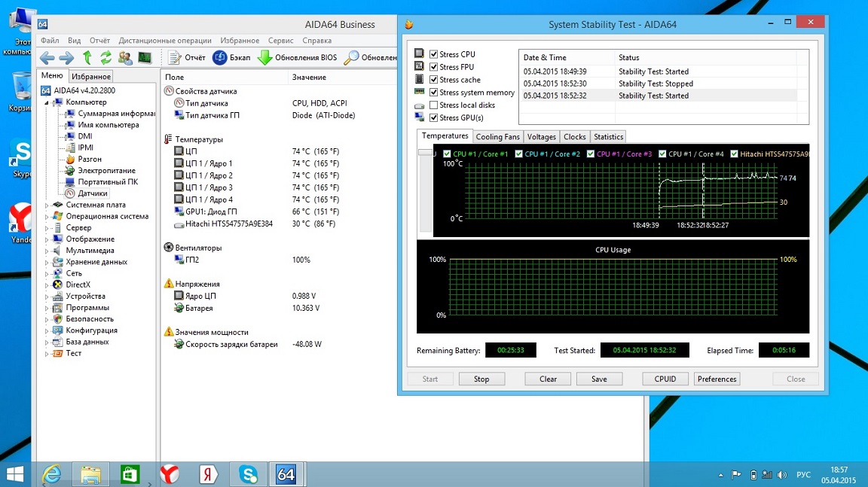
Task: Switch to the Cooling Fans tab
Action: click(497, 137)
